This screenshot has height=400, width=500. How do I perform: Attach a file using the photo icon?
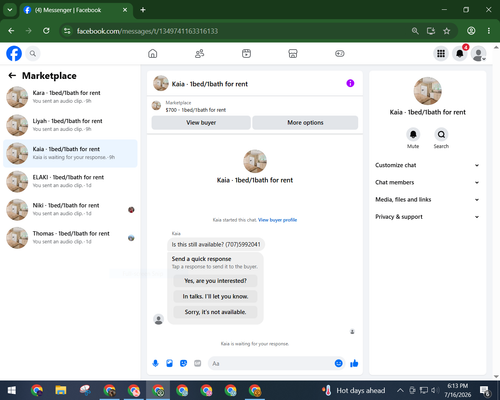[x=169, y=363]
